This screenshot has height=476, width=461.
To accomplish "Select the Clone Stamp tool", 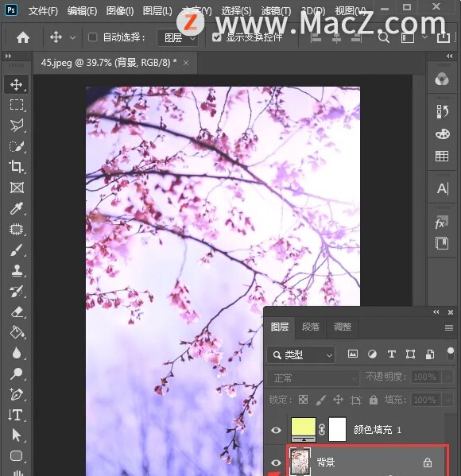I will click(16, 270).
